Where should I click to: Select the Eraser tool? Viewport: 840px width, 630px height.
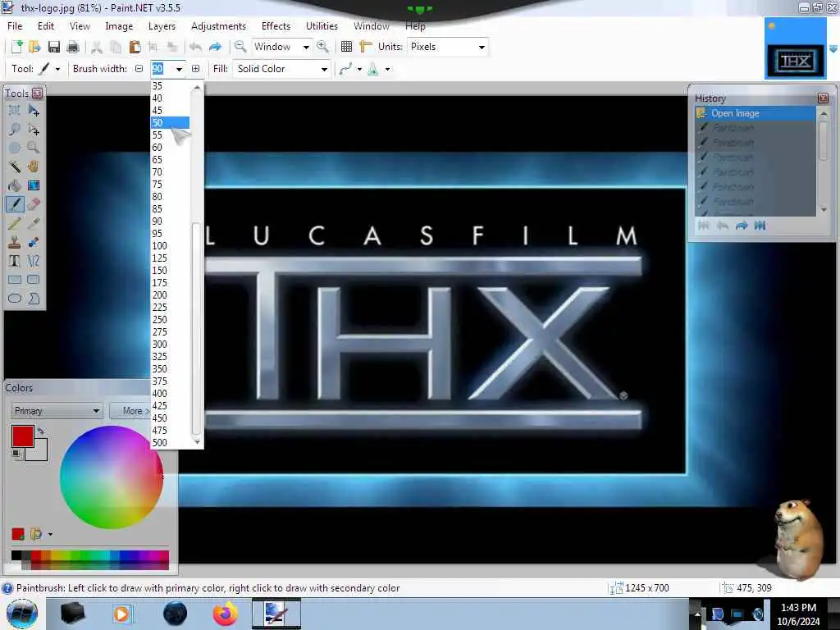pos(34,204)
